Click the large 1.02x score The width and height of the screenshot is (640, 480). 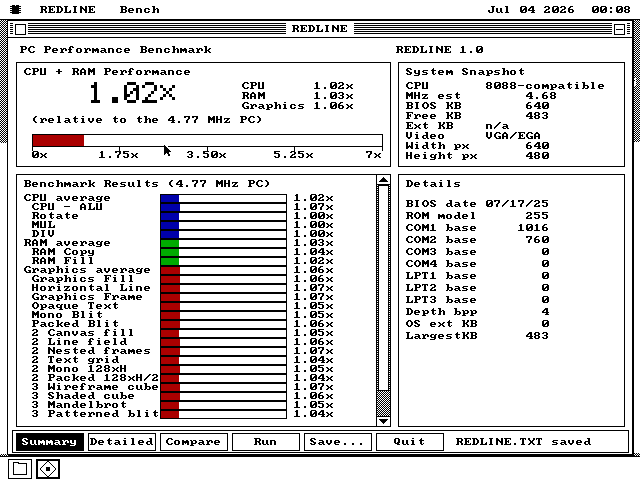point(132,93)
